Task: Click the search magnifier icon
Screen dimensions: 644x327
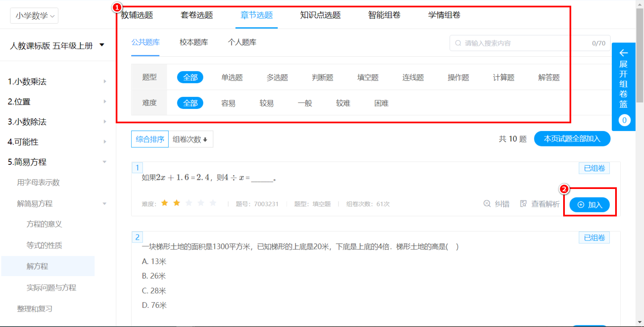Action: click(458, 43)
